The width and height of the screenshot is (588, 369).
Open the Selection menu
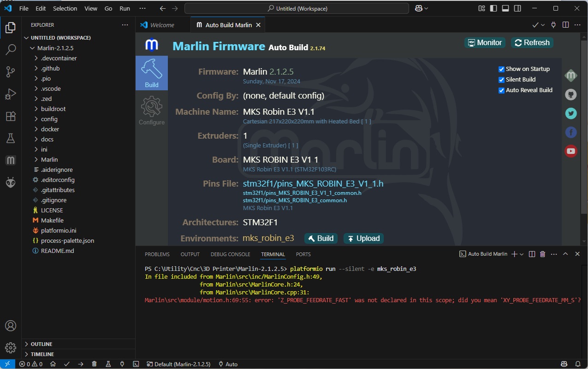coord(65,8)
